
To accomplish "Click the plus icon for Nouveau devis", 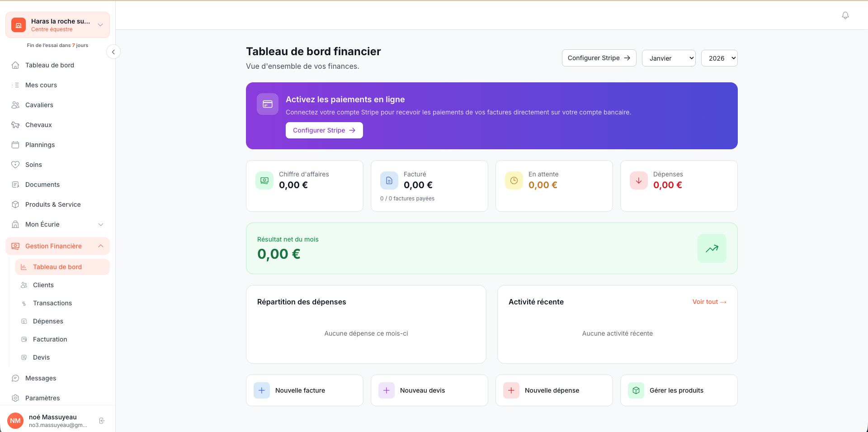I will pos(387,390).
